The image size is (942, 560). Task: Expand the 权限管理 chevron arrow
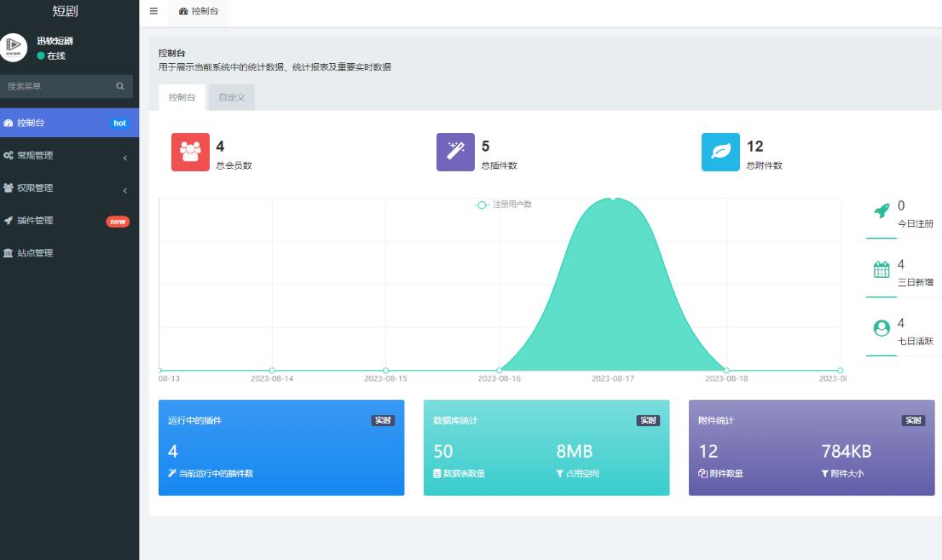click(125, 190)
